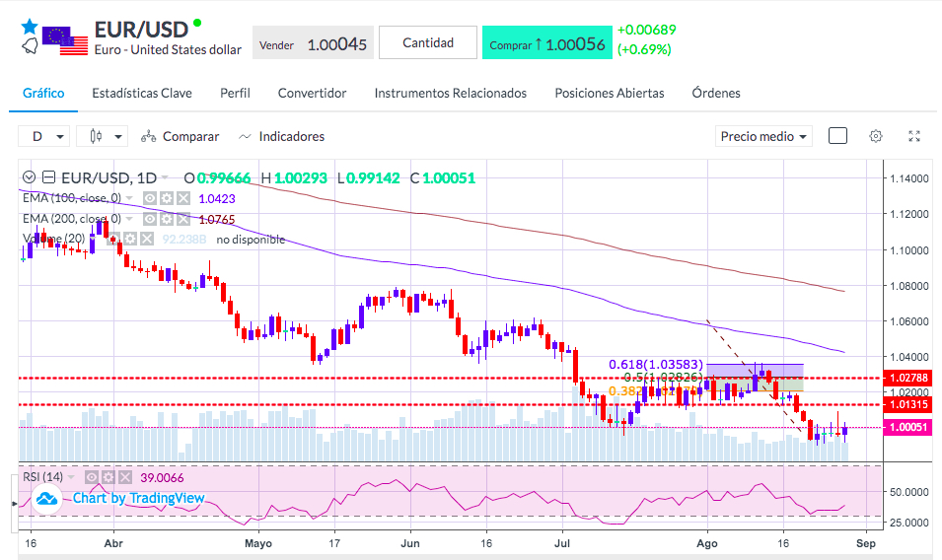This screenshot has width=942, height=560.
Task: Click the EMA 200 value 1.0765
Action: click(x=217, y=220)
